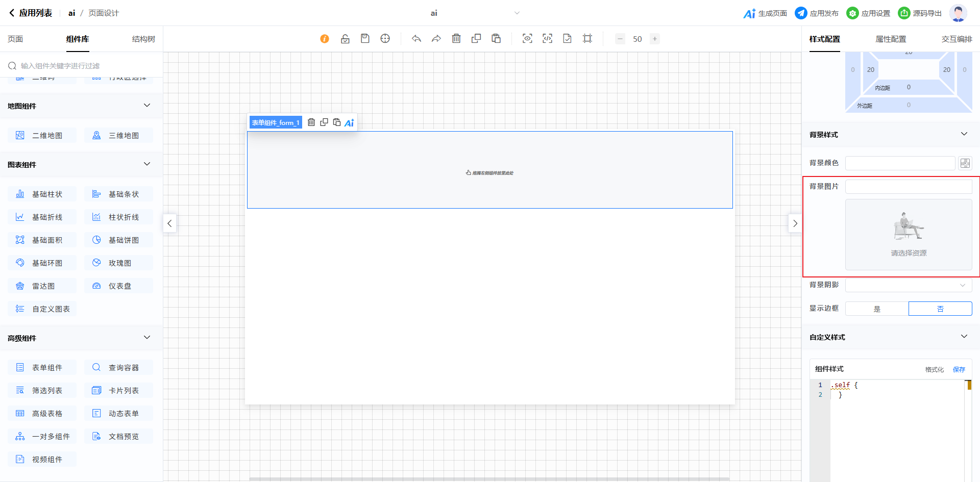Click the orange info icon in the toolbar
Image resolution: width=980 pixels, height=482 pixels.
pos(325,39)
